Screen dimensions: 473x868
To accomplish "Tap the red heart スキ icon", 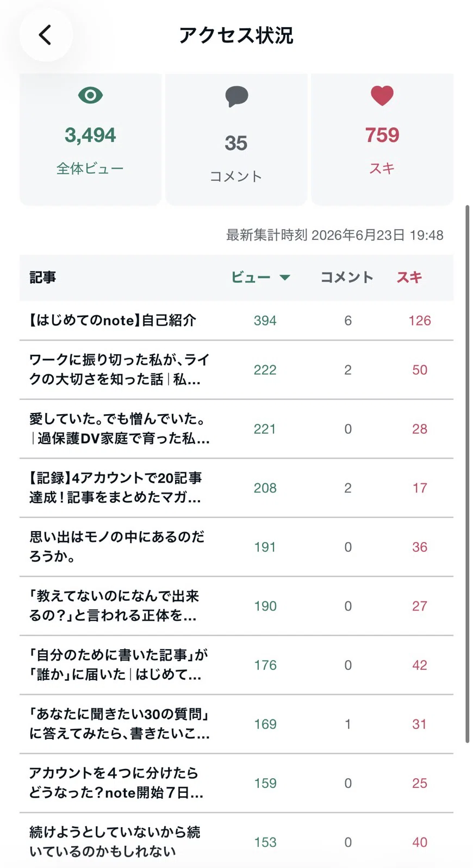I will point(382,96).
